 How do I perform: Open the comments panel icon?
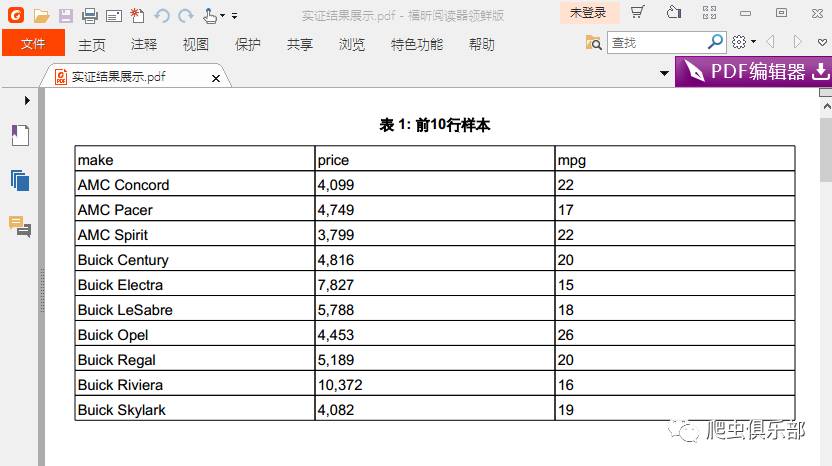tap(20, 226)
